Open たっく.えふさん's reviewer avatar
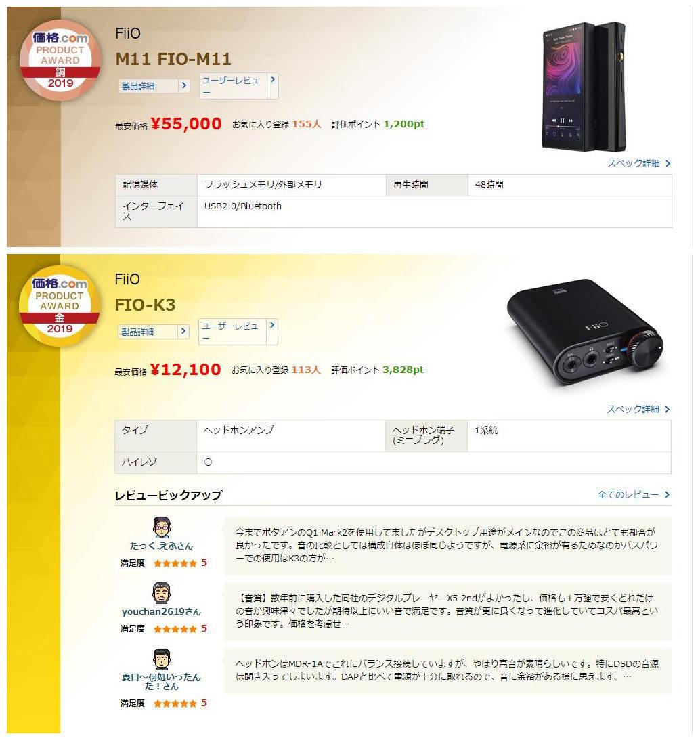 click(x=162, y=527)
